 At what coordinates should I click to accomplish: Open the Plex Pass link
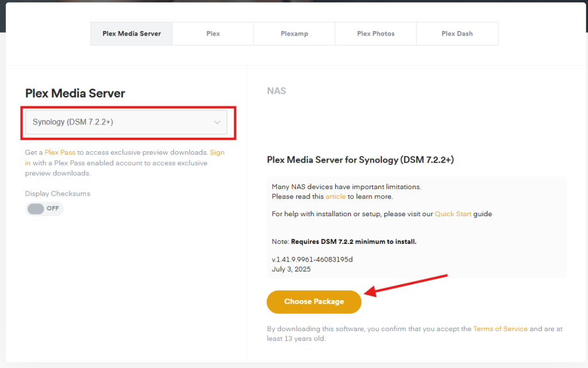60,152
